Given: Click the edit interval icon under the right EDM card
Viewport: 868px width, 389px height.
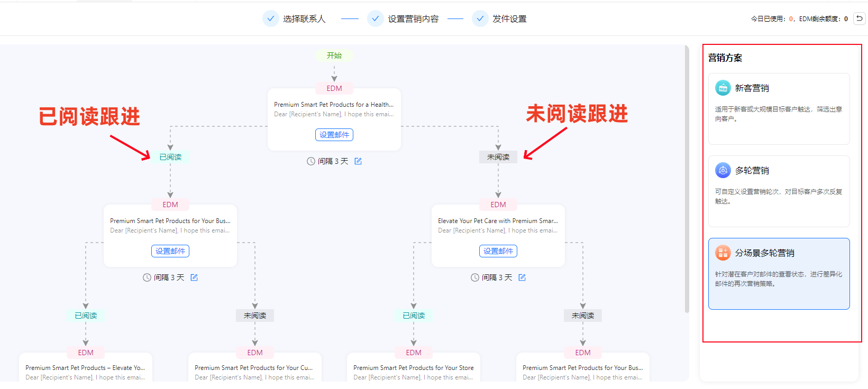Looking at the screenshot, I should [522, 277].
